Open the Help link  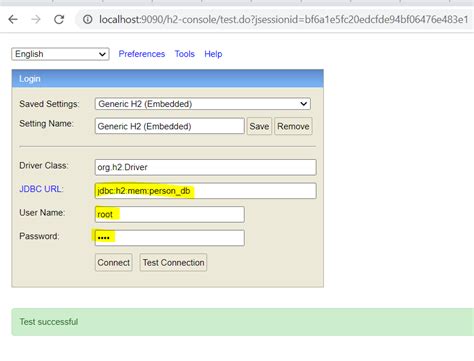213,54
